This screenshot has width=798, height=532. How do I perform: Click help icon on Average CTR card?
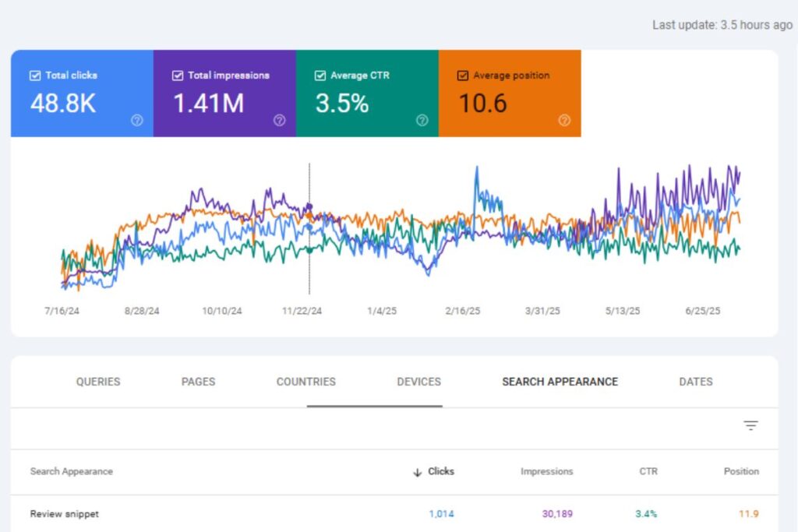pyautogui.click(x=422, y=120)
